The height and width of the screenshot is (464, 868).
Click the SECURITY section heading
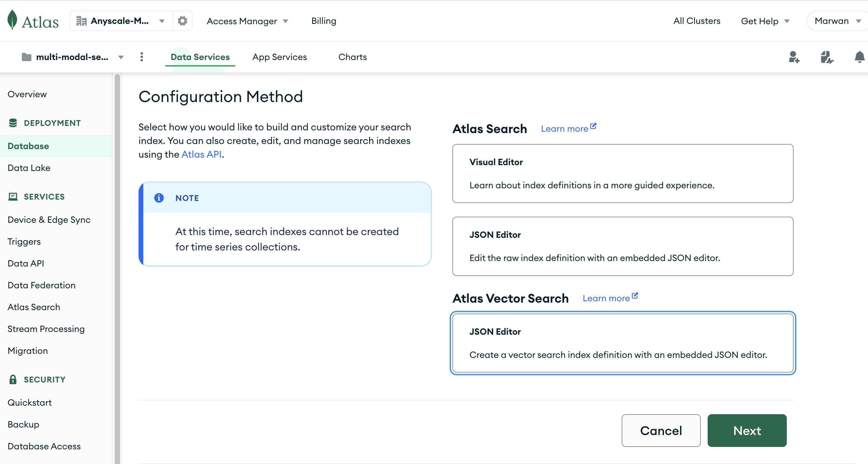click(45, 379)
